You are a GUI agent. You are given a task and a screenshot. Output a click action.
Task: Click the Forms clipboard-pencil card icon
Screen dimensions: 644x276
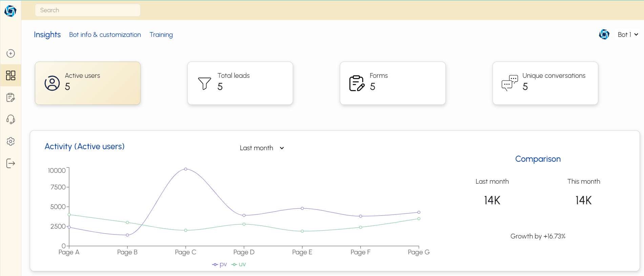coord(357,83)
